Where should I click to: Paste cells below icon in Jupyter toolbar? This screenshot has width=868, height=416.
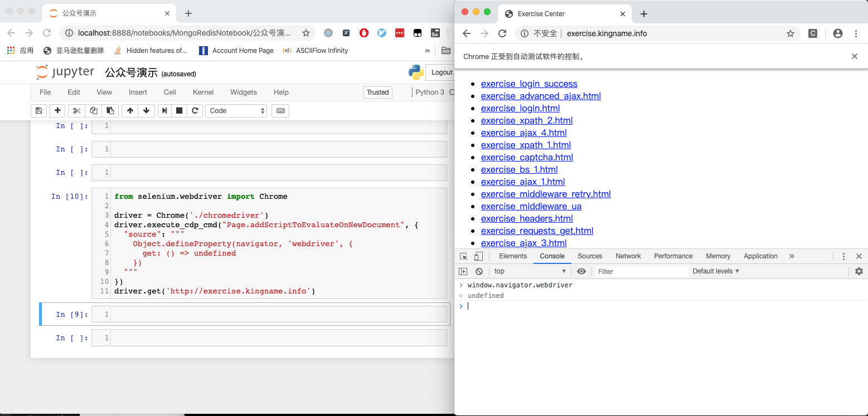(110, 111)
